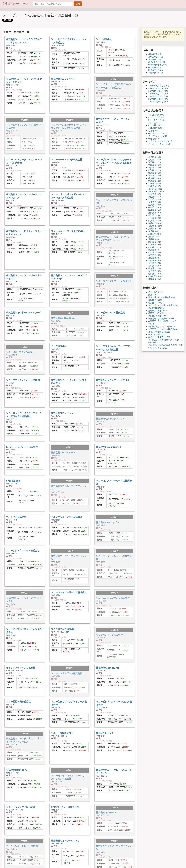This screenshot has height=868, width=186.
Task: Open archive 2025年04月10日 (131)
Action: tap(159, 86)
